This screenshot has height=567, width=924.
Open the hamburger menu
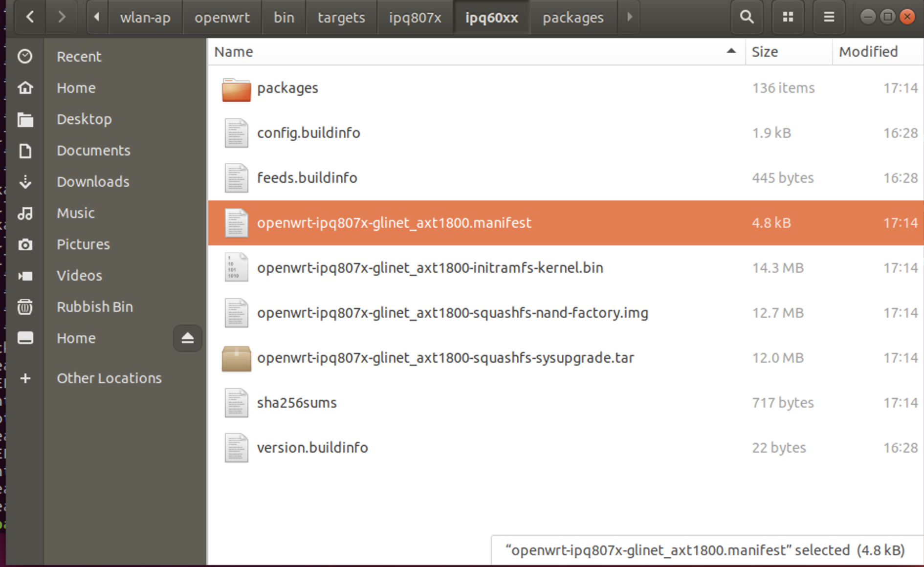[x=828, y=17]
